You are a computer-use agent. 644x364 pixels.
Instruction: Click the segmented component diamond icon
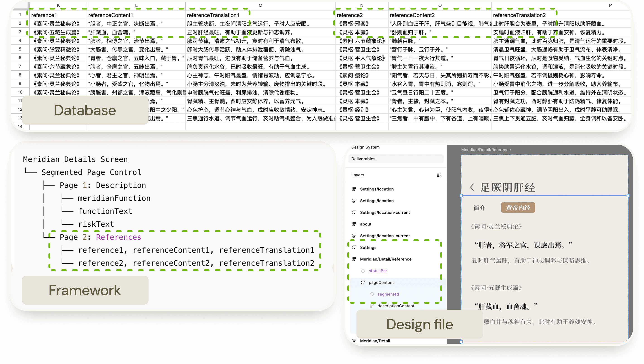[372, 294]
